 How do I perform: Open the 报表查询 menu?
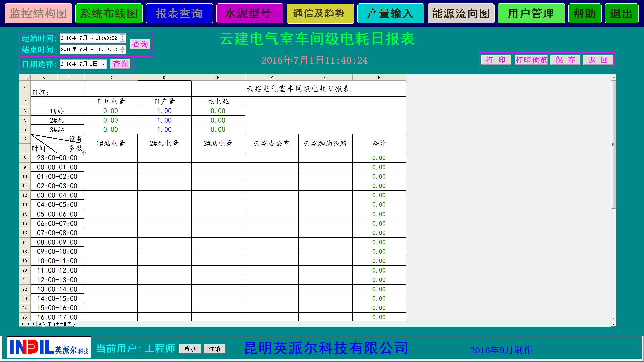179,14
